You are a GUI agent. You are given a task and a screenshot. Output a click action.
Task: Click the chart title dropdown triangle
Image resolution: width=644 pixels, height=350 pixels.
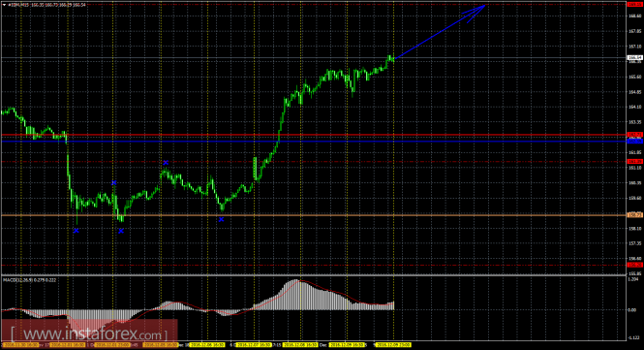[4, 6]
